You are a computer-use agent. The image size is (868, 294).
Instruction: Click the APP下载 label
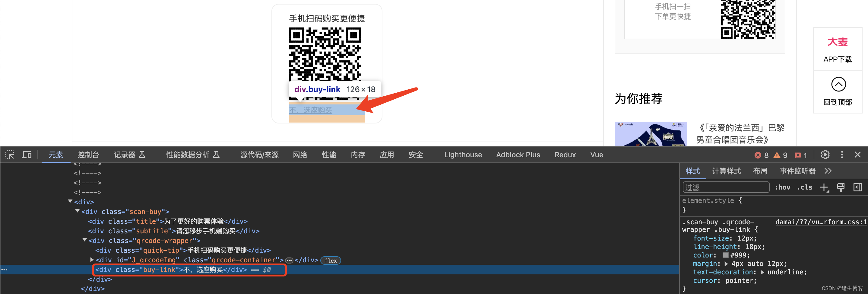coord(838,59)
